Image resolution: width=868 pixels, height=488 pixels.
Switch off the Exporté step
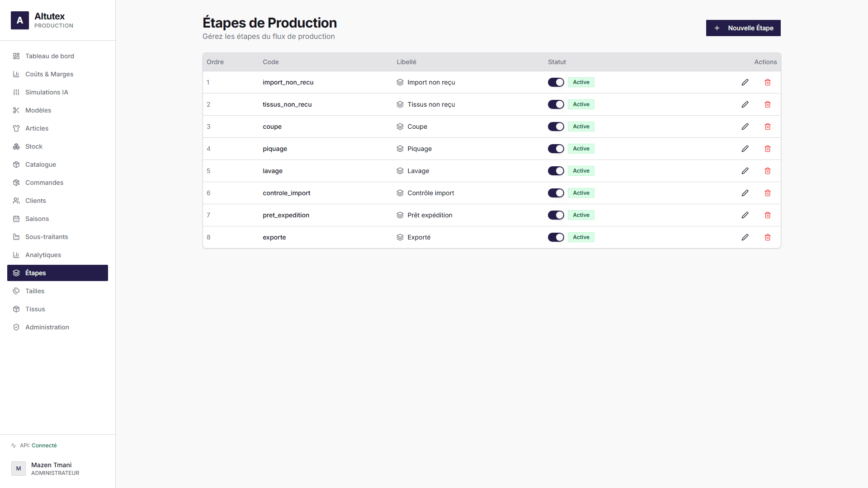click(x=556, y=237)
